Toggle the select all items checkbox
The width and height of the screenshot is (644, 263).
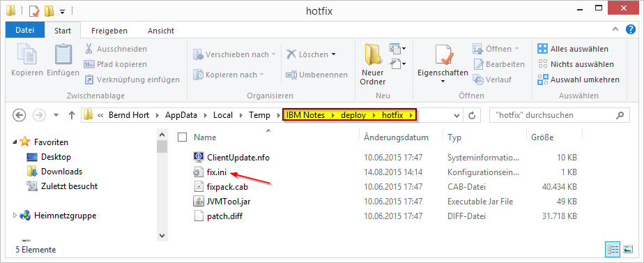182,137
